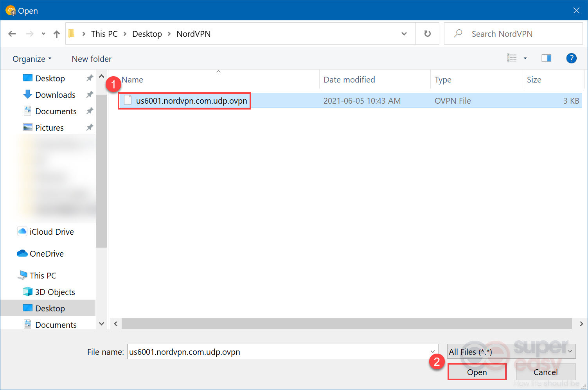
Task: Click the 3 KB size cell
Action: coord(571,101)
